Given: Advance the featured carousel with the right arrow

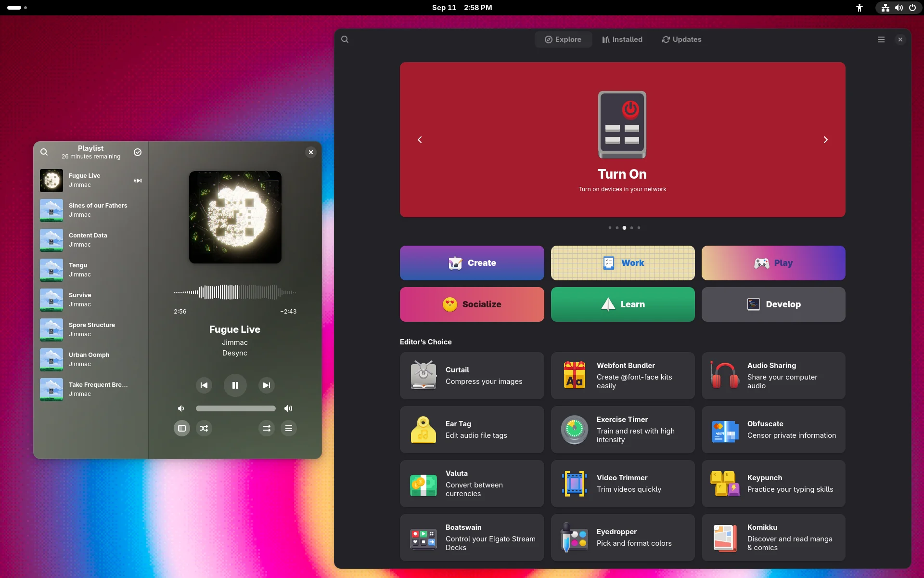Looking at the screenshot, I should click(825, 140).
